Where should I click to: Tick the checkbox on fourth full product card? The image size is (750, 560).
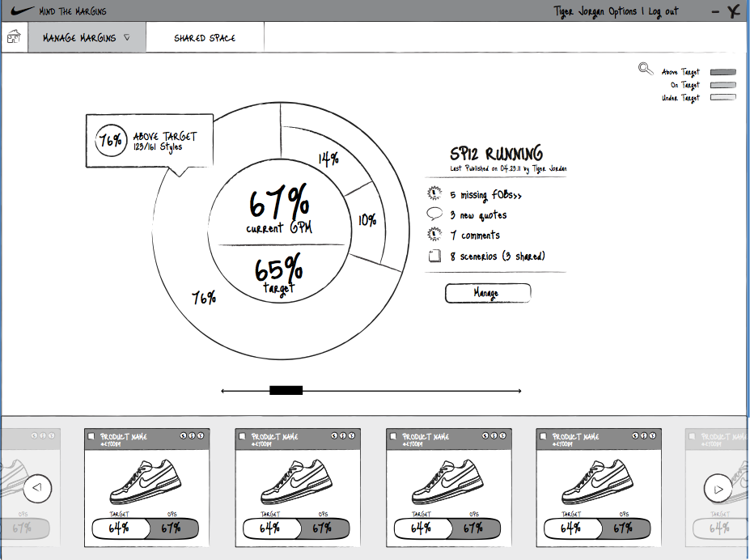coord(544,436)
